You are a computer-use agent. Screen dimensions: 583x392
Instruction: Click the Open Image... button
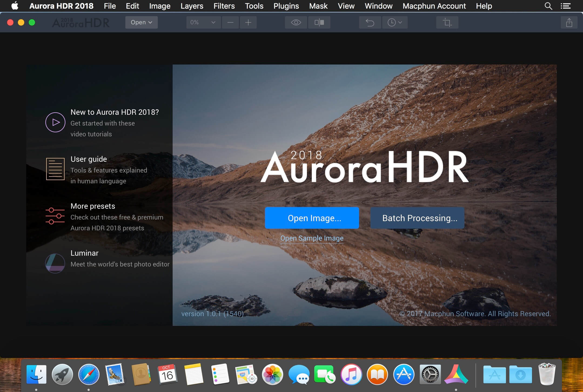(x=312, y=218)
